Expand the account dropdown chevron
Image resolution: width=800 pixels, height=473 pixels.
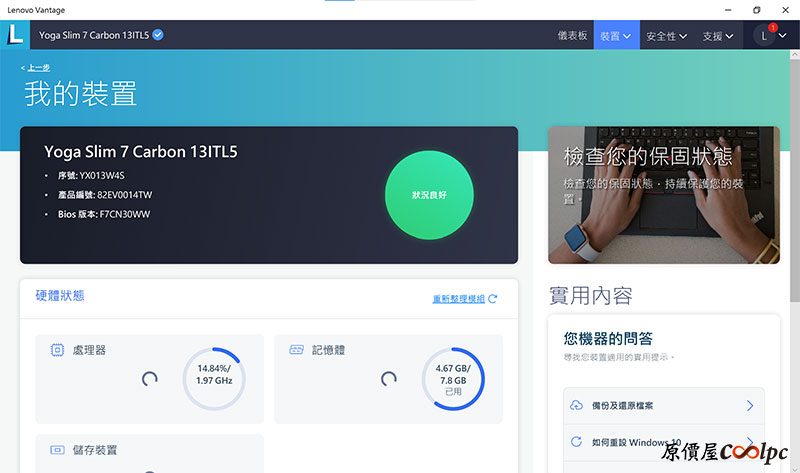pos(782,36)
